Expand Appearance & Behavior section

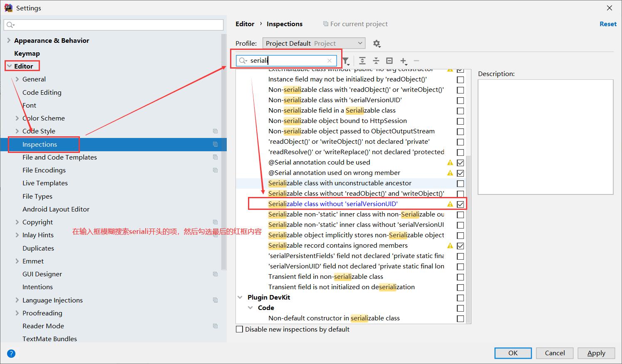(x=9, y=40)
